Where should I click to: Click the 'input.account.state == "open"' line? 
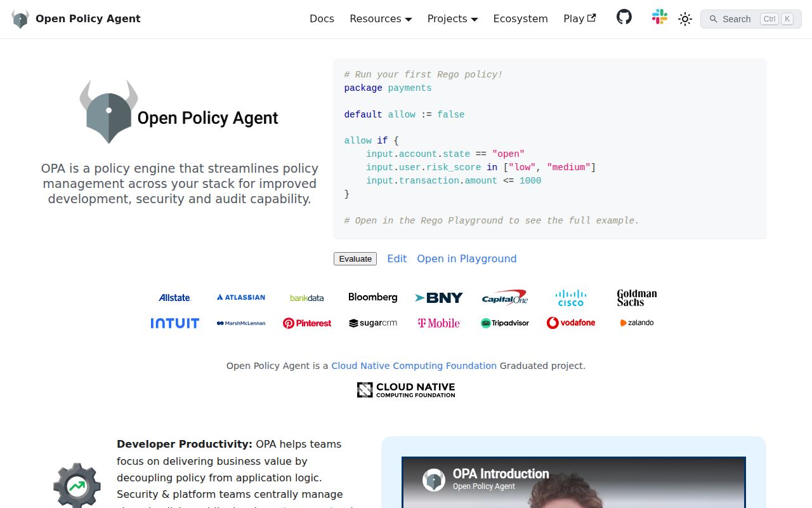point(445,154)
